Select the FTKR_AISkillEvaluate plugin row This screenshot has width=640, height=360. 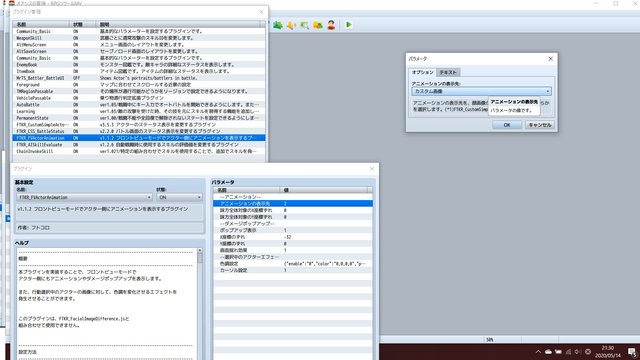139,144
